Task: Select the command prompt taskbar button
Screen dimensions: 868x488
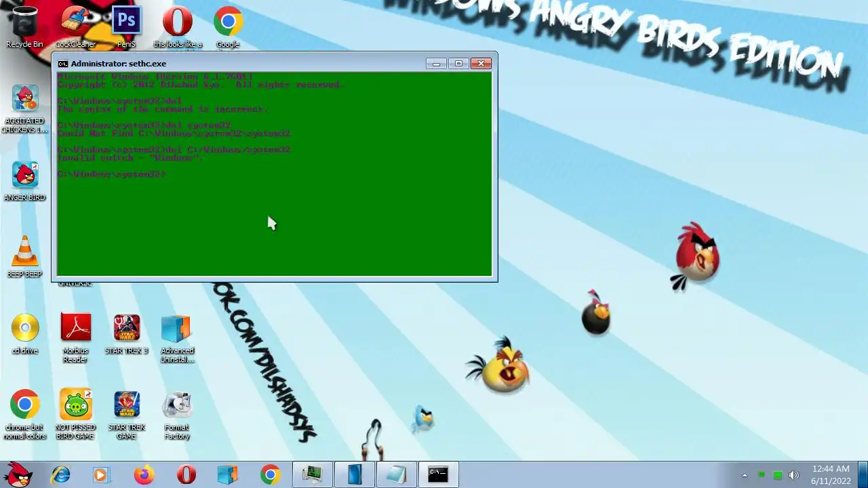Action: (x=438, y=474)
